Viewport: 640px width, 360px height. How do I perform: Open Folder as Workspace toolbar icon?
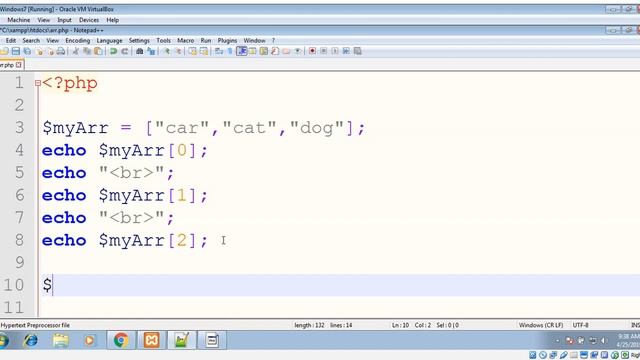[x=286, y=51]
